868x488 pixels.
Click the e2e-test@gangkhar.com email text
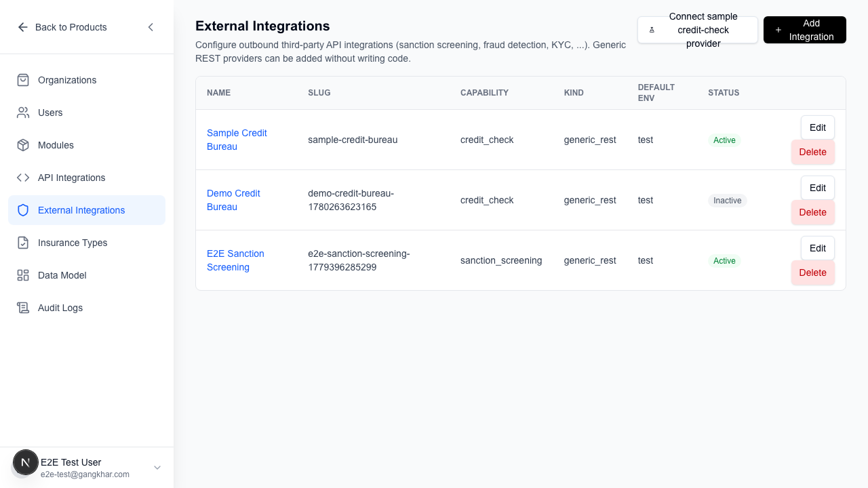pos(85,474)
